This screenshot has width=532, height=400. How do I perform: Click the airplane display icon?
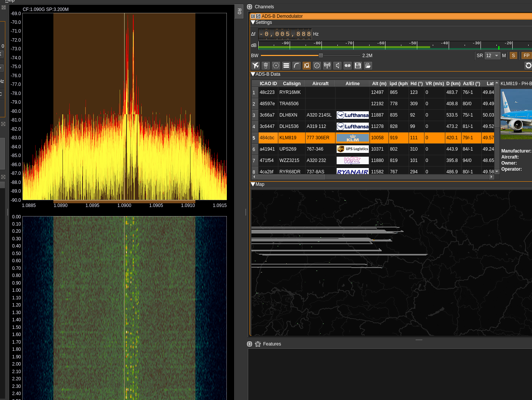(x=256, y=65)
